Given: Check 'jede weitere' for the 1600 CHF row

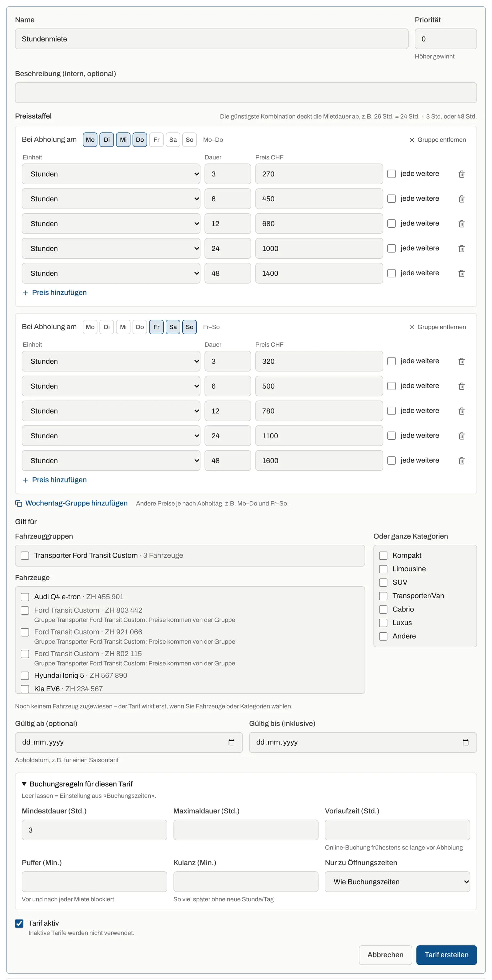Looking at the screenshot, I should (x=391, y=460).
